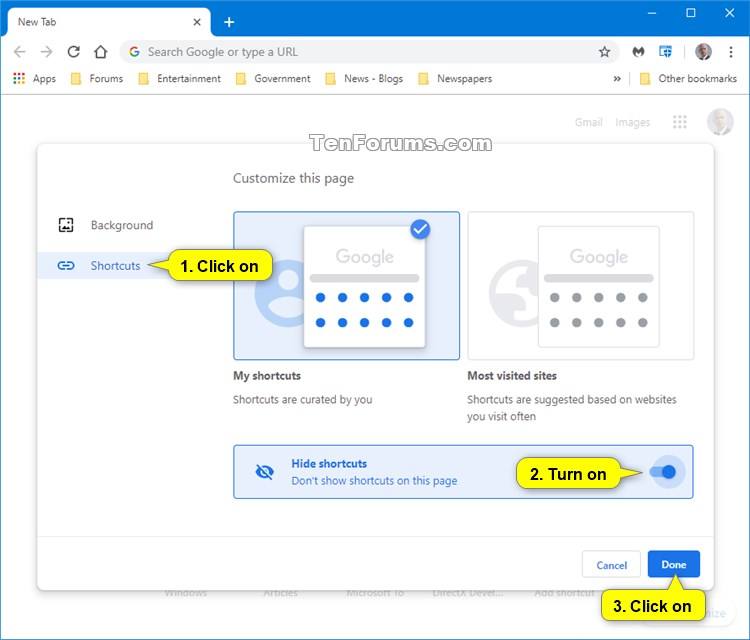Click the Background picture icon
This screenshot has width=750, height=640.
[x=66, y=225]
